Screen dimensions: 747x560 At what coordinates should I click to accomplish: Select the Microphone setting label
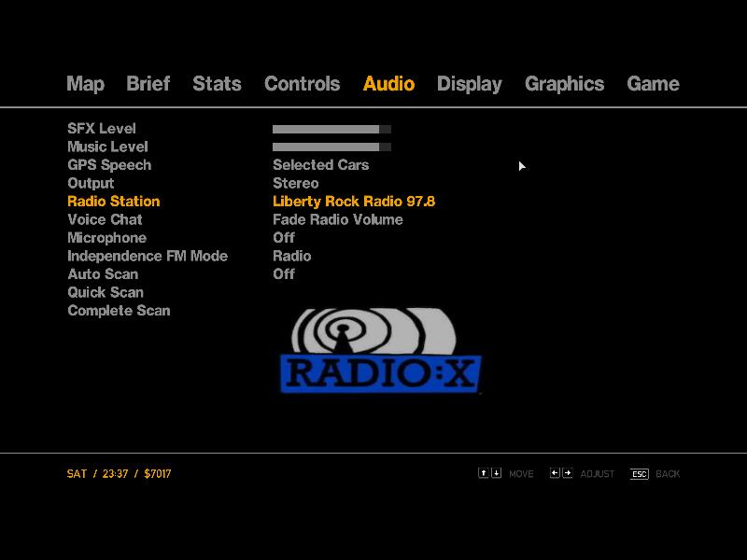[x=107, y=238]
